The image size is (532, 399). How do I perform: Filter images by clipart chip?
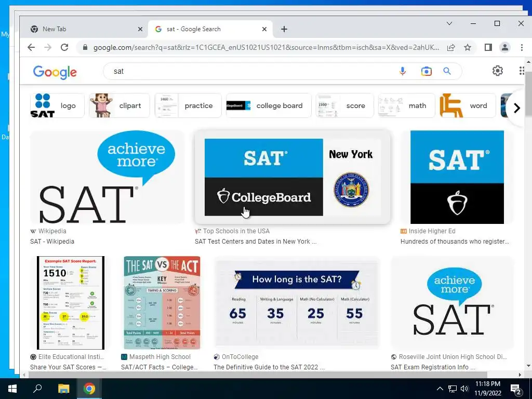119,105
